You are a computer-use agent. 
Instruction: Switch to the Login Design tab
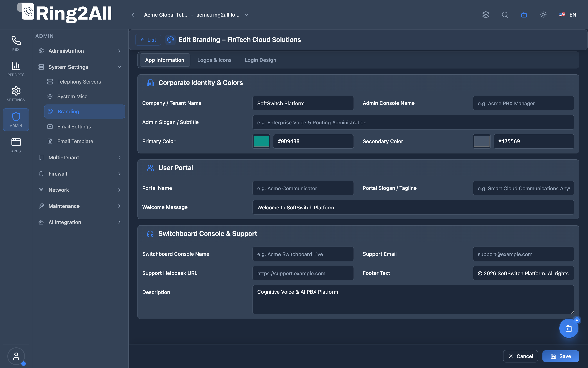(261, 60)
